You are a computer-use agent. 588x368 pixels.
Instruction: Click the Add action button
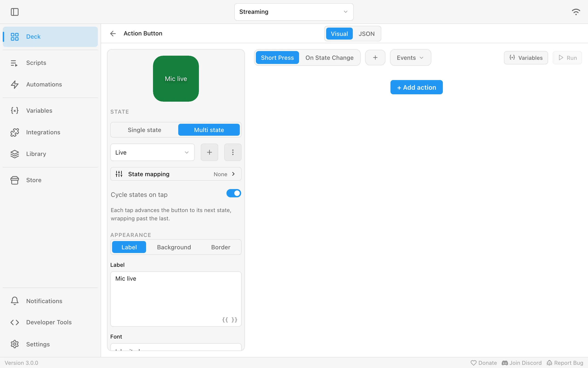[416, 87]
